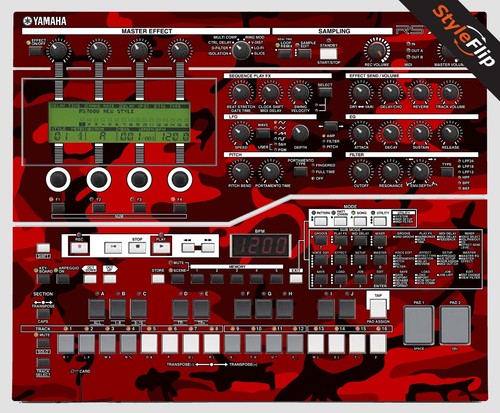Screen dimensions: 500x413
Task: Toggle the master EFFECT ON/OFF button
Action: (x=35, y=51)
